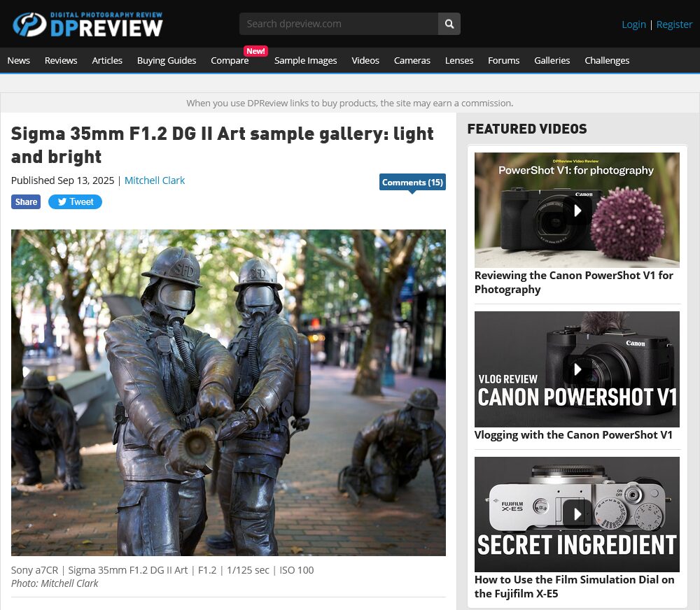Click the 'FEATURED VIDEOS' heading
Image resolution: width=700 pixels, height=610 pixels.
point(527,129)
